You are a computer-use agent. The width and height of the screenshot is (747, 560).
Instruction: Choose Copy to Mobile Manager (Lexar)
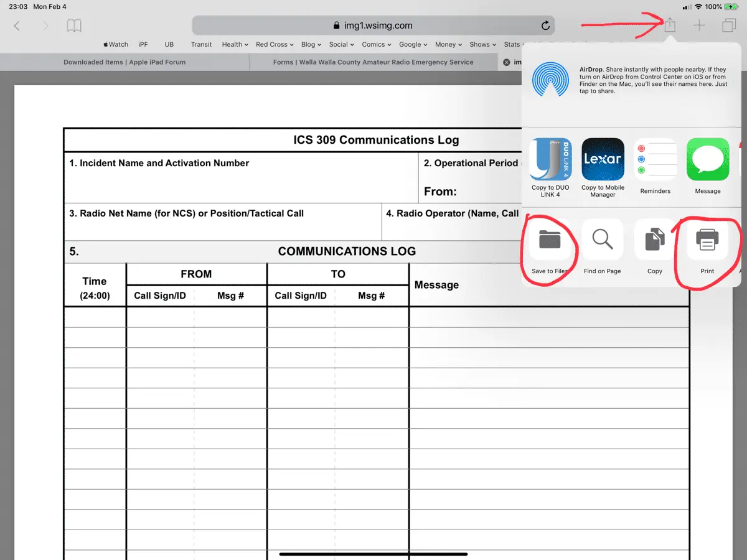coord(603,160)
